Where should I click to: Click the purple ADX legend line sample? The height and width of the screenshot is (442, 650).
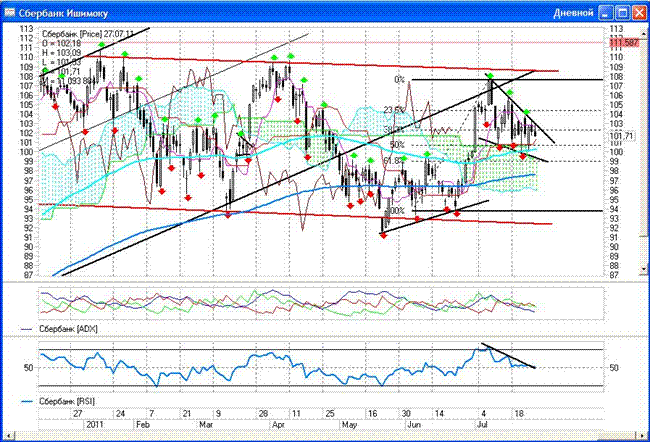click(27, 329)
